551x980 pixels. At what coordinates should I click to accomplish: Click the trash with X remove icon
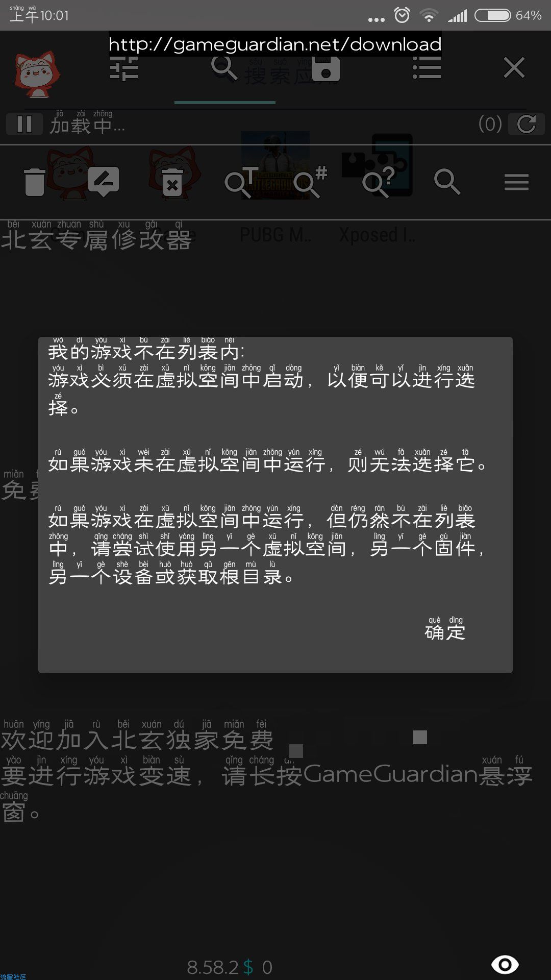click(172, 182)
